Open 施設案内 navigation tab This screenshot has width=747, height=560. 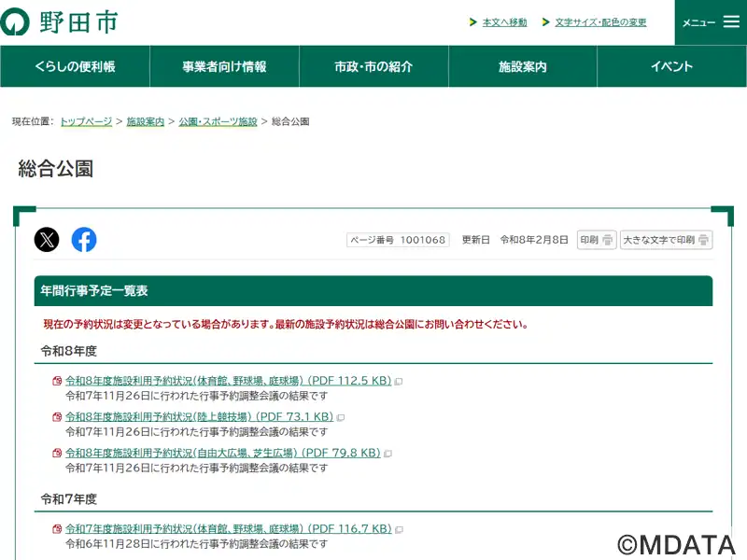[x=523, y=66]
